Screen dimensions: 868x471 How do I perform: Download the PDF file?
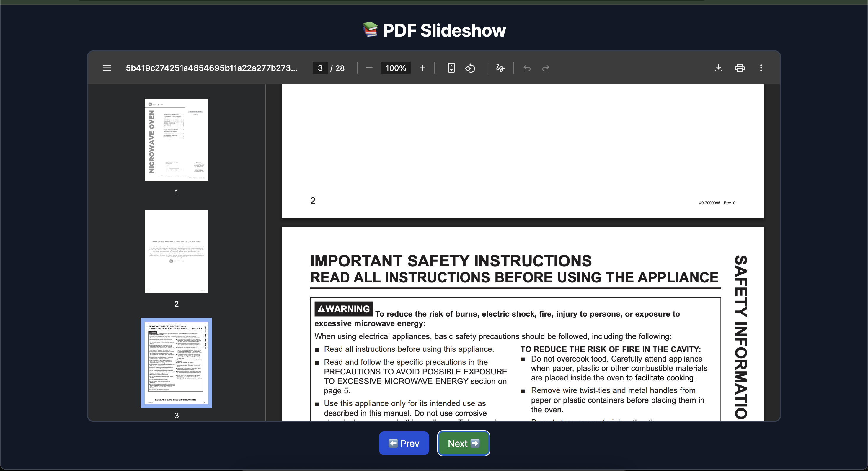click(718, 68)
